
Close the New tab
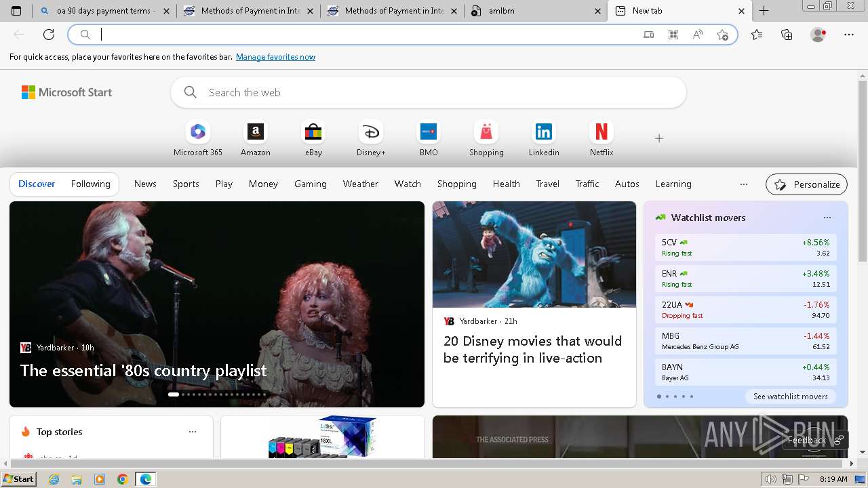741,11
